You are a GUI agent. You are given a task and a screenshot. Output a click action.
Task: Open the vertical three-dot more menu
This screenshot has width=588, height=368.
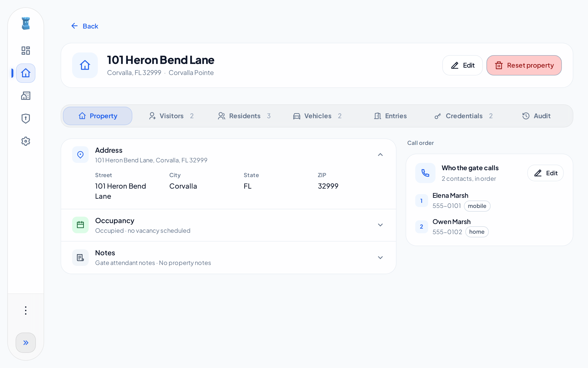click(26, 310)
